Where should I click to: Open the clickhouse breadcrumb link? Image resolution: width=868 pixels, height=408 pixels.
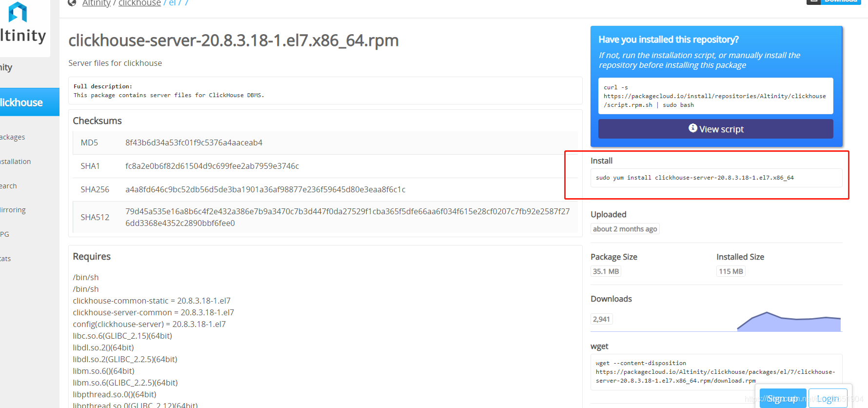139,3
